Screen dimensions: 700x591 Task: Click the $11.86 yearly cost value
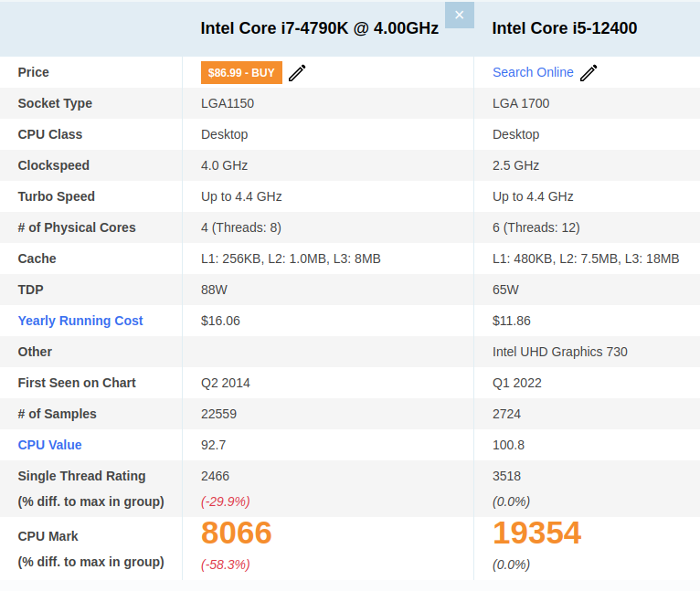(x=512, y=321)
